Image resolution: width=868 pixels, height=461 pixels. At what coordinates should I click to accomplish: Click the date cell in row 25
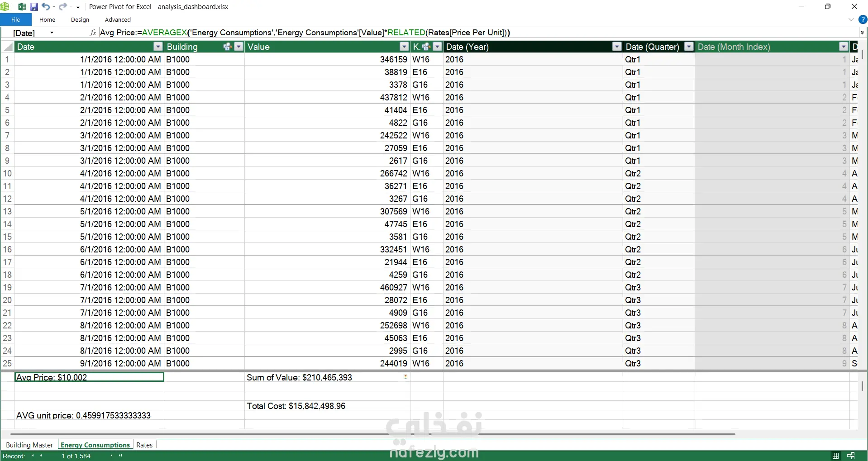click(x=89, y=363)
